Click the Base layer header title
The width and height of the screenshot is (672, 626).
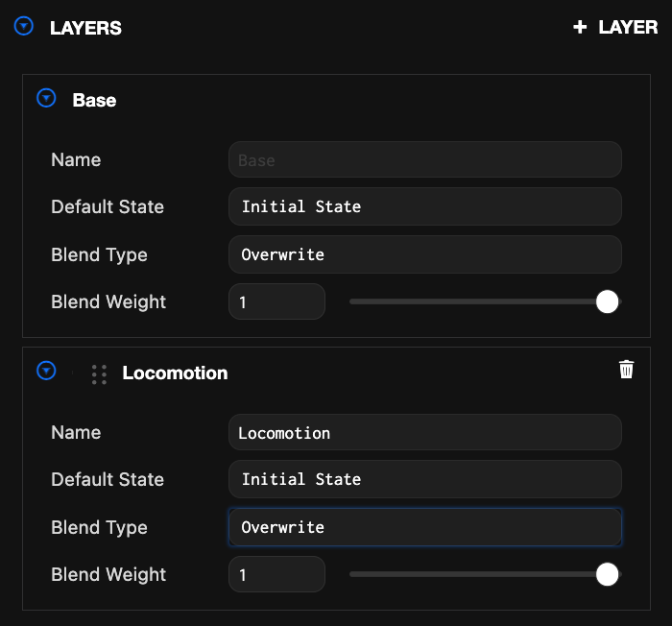pos(94,100)
